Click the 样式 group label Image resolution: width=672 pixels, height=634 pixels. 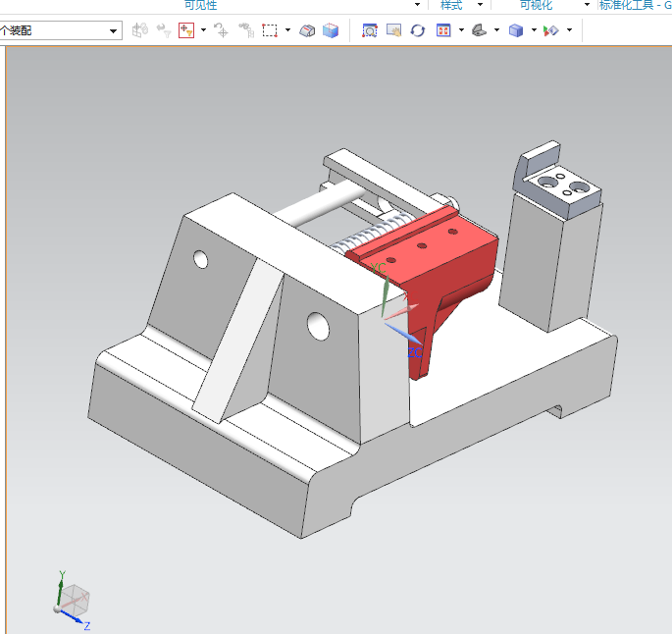click(450, 5)
